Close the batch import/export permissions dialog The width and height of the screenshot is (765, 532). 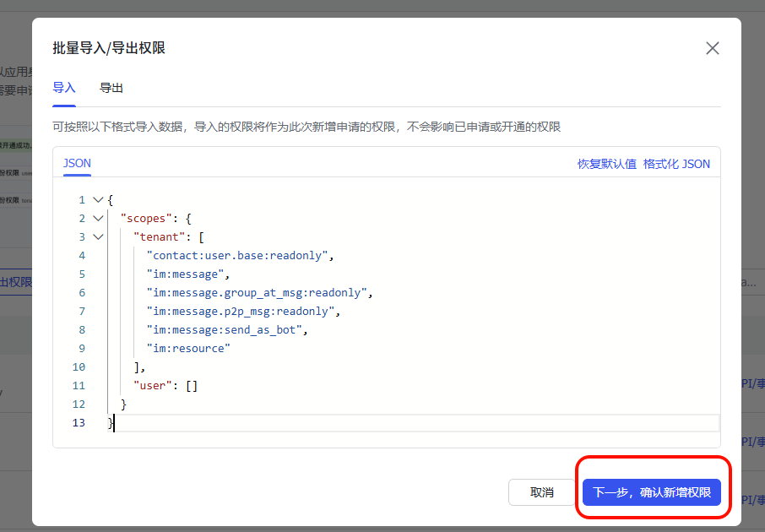pos(713,48)
